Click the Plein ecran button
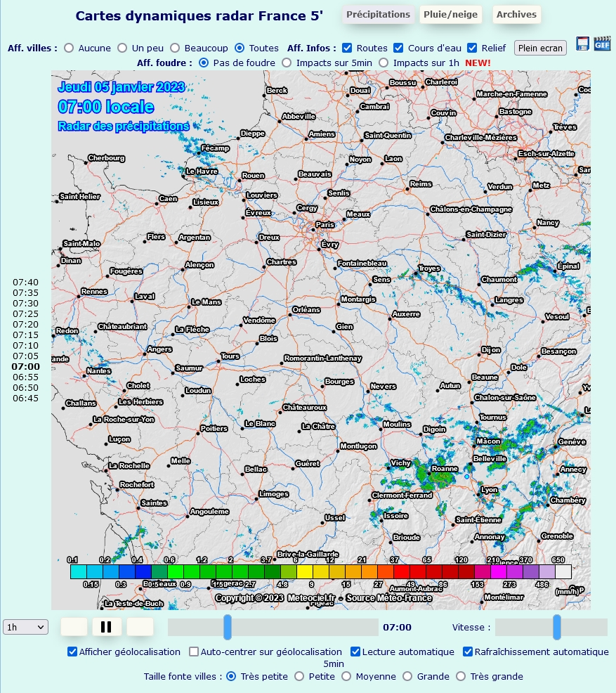The width and height of the screenshot is (616, 693). click(x=540, y=48)
